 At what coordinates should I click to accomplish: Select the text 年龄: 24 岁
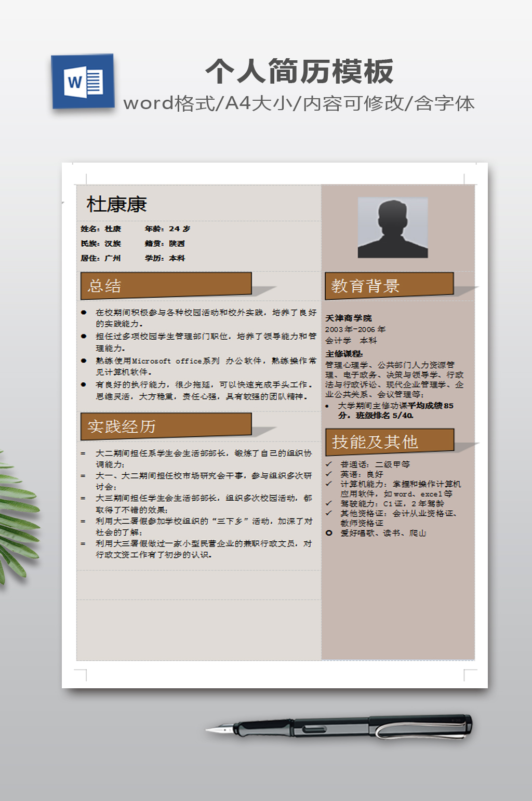167,229
